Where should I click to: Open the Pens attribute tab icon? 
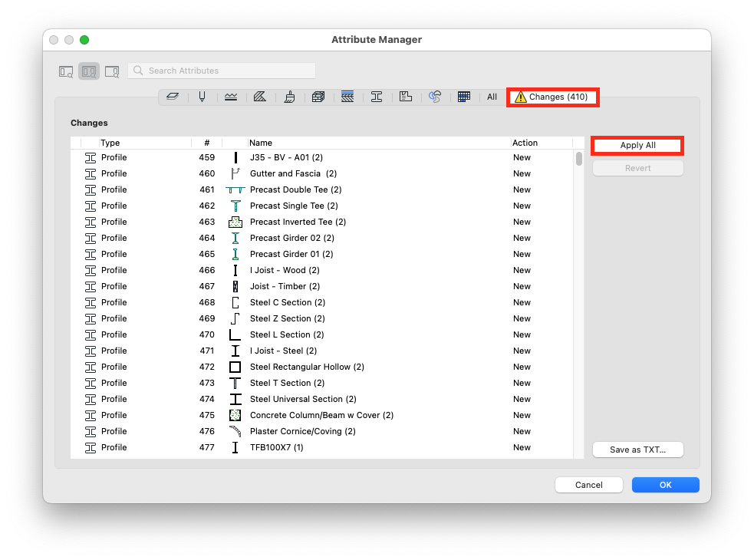(x=202, y=97)
